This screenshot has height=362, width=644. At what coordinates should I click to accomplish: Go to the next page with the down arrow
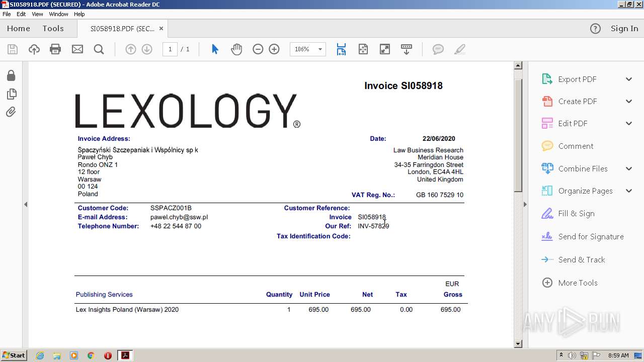(x=147, y=49)
